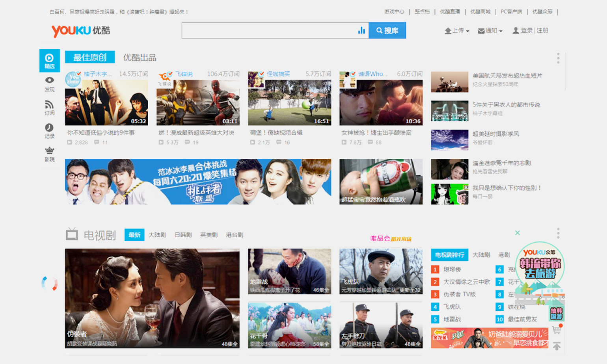Click inside the search input field
Viewport: 607px width, 364px height.
pos(268,30)
